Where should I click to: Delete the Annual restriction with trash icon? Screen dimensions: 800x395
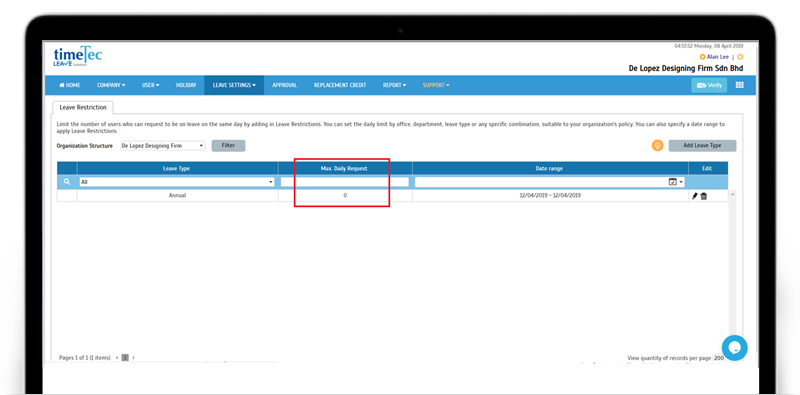point(704,195)
